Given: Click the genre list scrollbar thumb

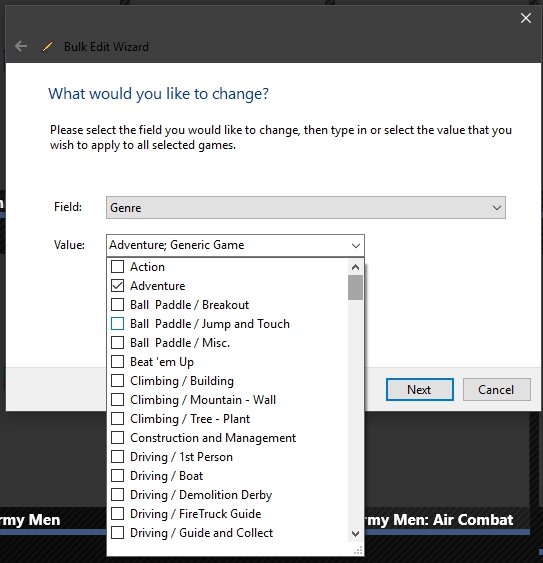Looking at the screenshot, I should pyautogui.click(x=355, y=287).
